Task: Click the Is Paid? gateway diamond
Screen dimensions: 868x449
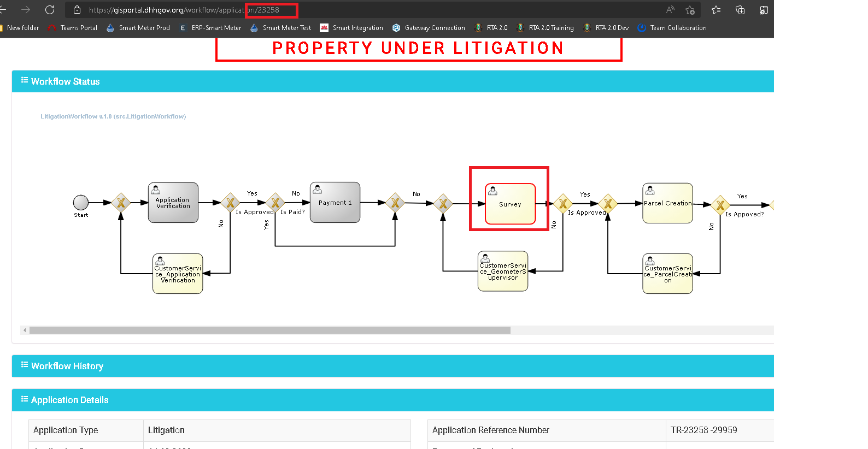Action: point(275,203)
